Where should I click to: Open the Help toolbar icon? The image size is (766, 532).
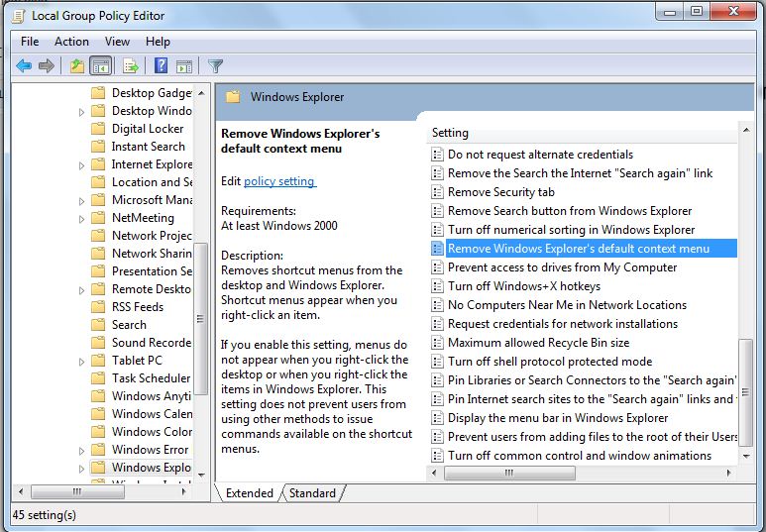(161, 65)
